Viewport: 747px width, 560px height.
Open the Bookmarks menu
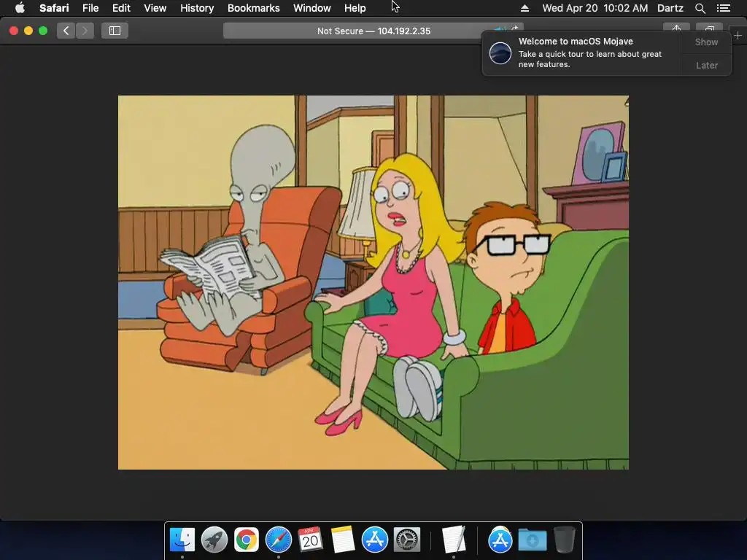pyautogui.click(x=253, y=8)
